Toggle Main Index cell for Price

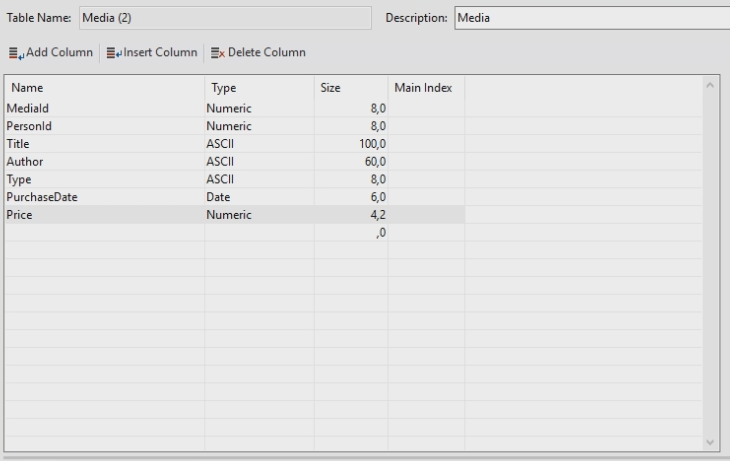[x=426, y=215]
